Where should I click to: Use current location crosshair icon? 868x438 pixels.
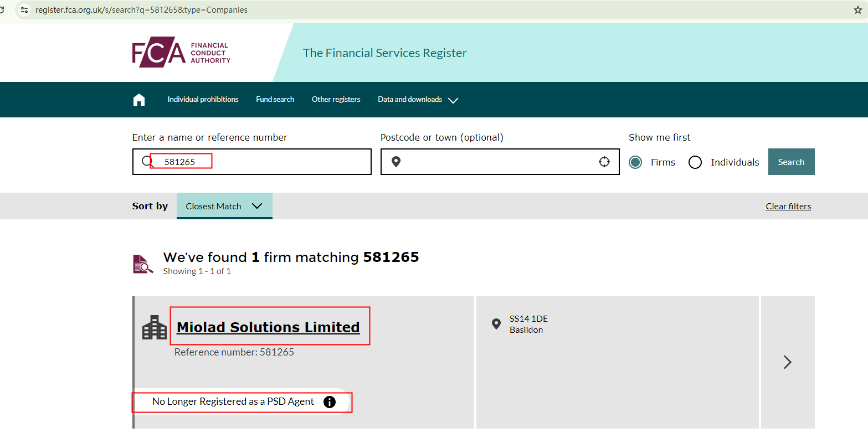point(604,162)
